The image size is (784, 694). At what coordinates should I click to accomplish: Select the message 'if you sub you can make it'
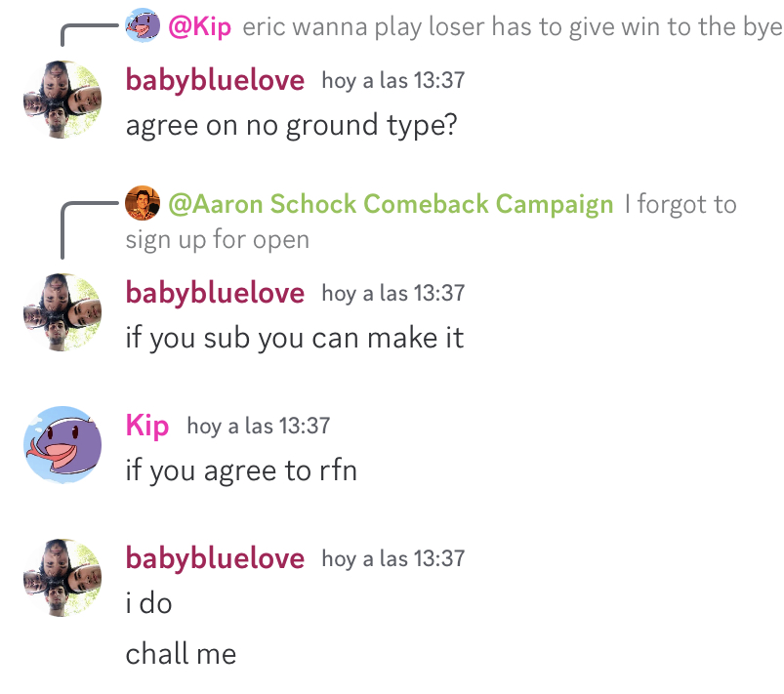pyautogui.click(x=295, y=338)
